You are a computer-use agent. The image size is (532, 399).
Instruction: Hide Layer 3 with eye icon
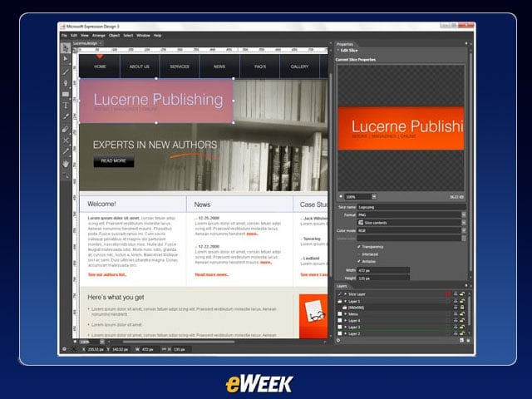(x=456, y=328)
